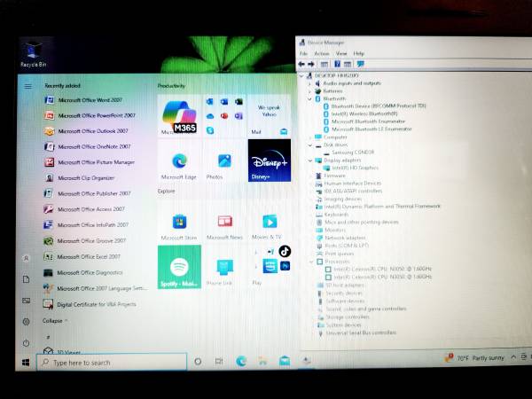Open the Mail tile
The image size is (532, 399).
[270, 116]
